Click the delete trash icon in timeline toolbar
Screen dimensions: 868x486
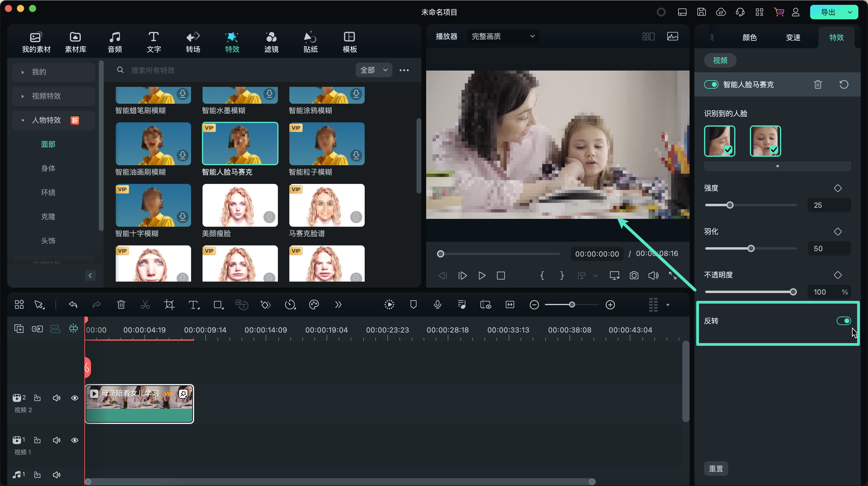click(x=121, y=305)
